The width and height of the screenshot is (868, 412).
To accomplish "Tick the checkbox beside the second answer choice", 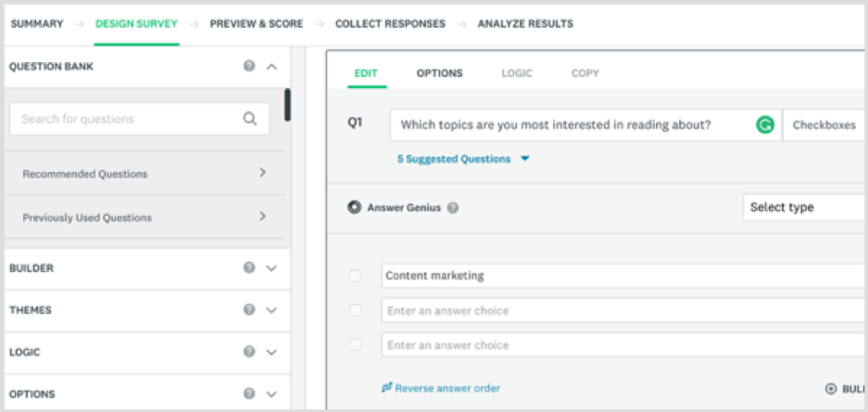I will (356, 310).
